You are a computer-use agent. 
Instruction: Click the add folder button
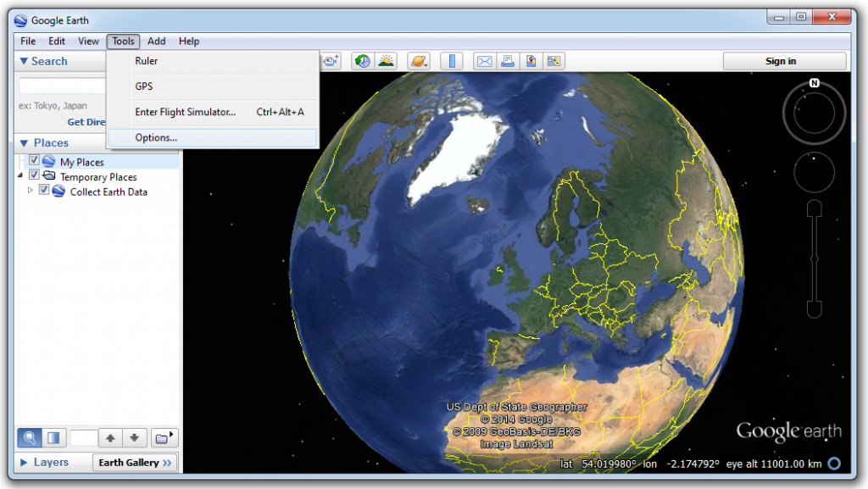click(164, 438)
